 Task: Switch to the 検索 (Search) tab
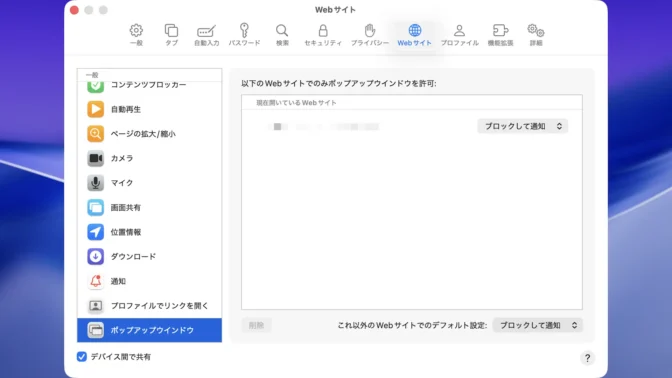[x=282, y=35]
